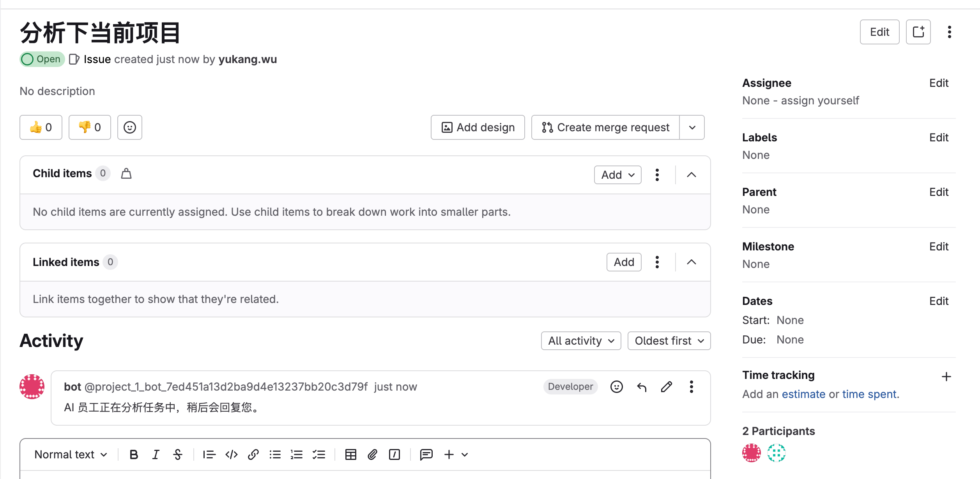Viewport: 980px width, 479px height.
Task: Click the bot's avatar in Participants
Action: tap(751, 453)
